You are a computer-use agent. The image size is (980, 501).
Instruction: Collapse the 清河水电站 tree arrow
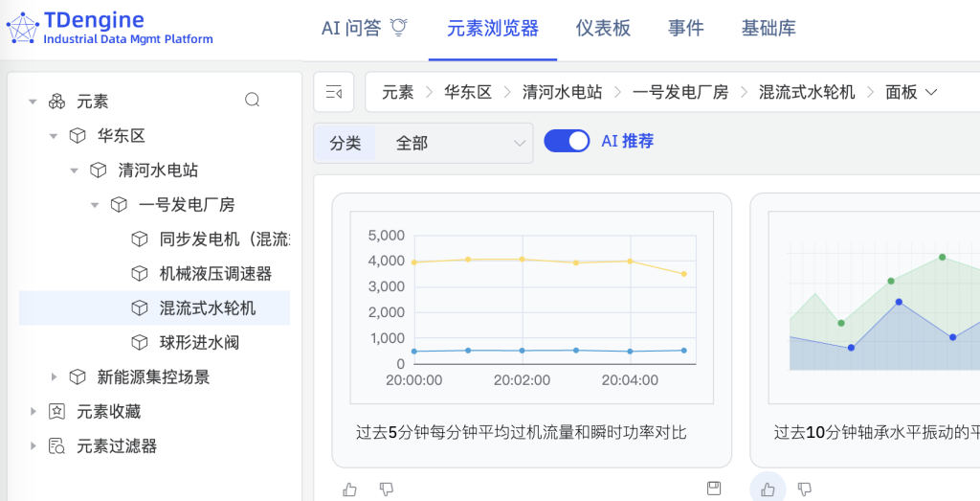[75, 171]
